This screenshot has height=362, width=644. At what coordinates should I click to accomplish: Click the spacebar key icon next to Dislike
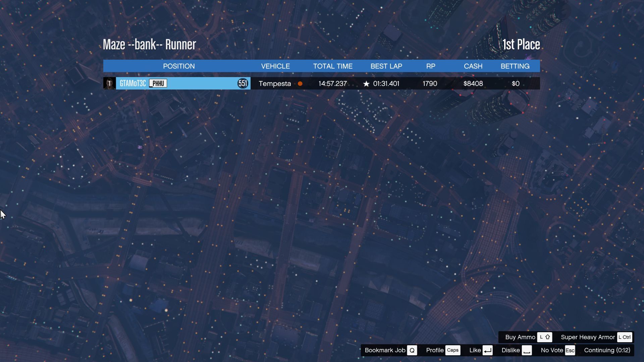[527, 350]
